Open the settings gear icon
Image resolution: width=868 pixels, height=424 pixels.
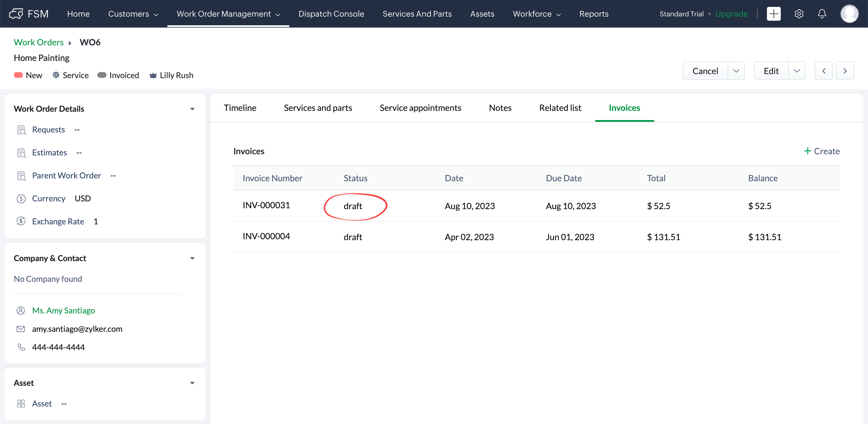(x=799, y=14)
